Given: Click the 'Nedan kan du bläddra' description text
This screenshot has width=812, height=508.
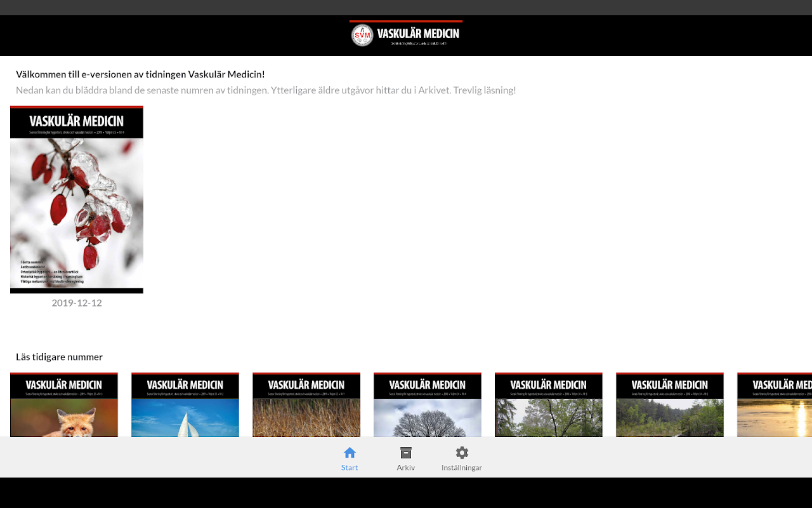Looking at the screenshot, I should point(266,90).
